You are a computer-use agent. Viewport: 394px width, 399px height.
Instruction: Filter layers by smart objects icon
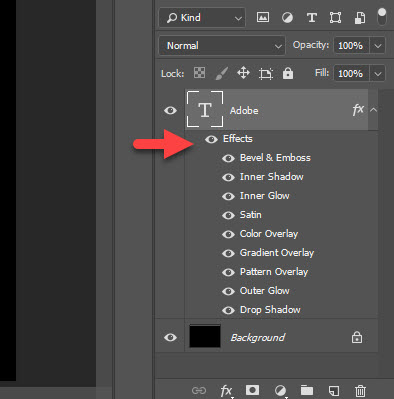tap(360, 18)
